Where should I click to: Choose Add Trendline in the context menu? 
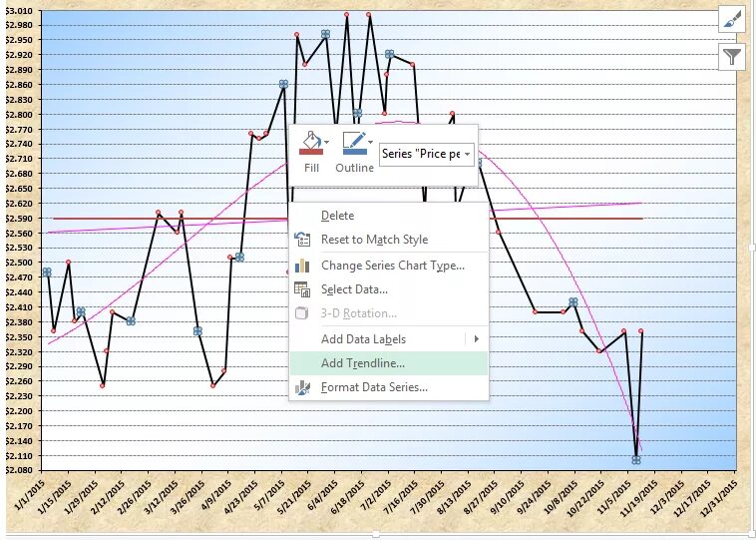coord(389,363)
